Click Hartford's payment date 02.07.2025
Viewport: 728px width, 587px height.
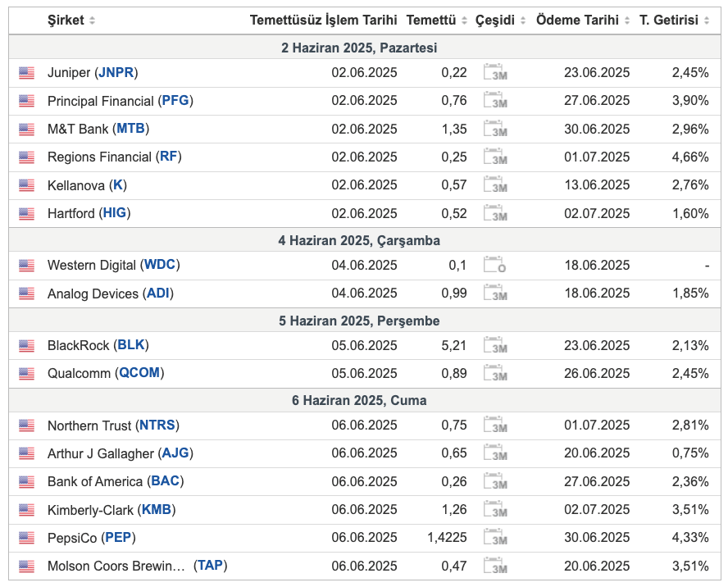pos(597,213)
